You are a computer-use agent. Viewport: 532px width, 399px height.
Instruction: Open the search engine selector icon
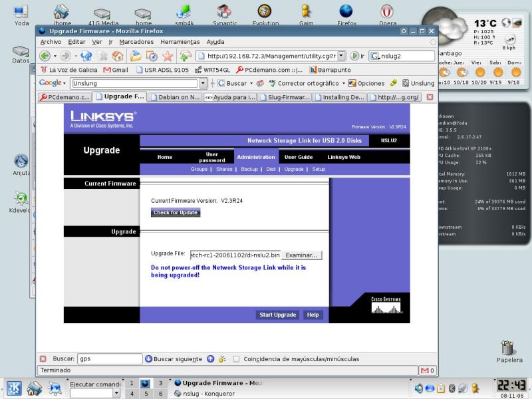[374, 56]
